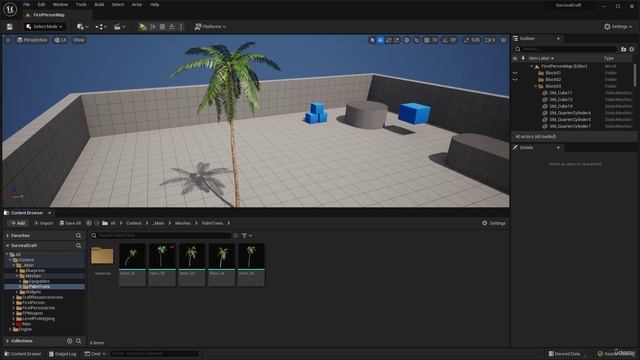Open the Window menu

click(60, 4)
